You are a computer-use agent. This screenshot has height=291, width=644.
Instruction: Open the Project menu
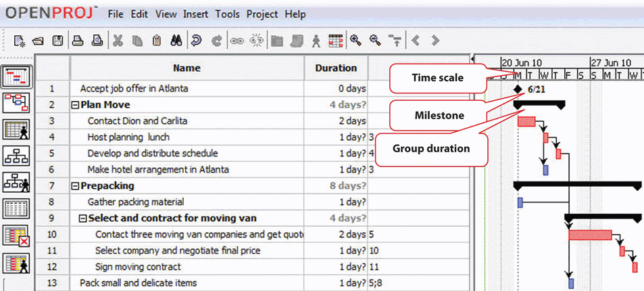click(262, 14)
